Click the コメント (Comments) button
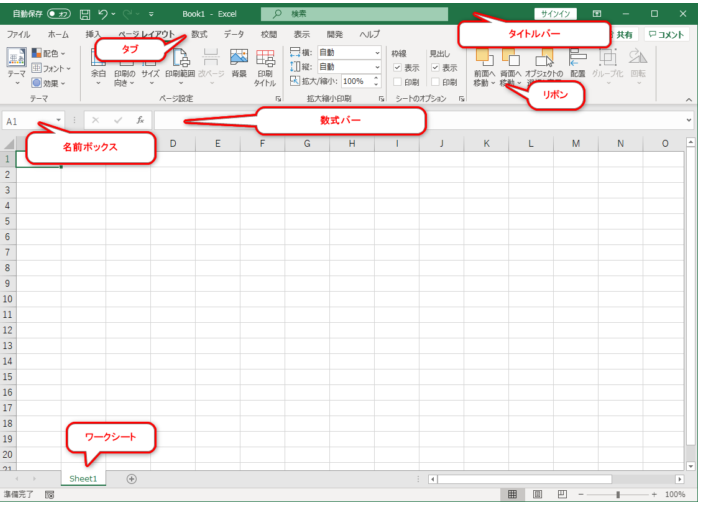The height and width of the screenshot is (507, 701). coord(665,34)
